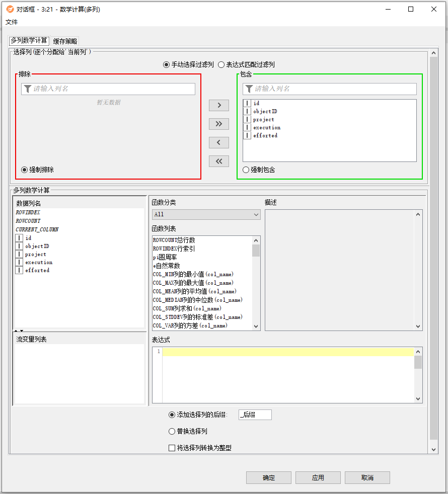This screenshot has width=448, height=494.
Task: Click the efforted column icon in data column list
Action: [19, 271]
